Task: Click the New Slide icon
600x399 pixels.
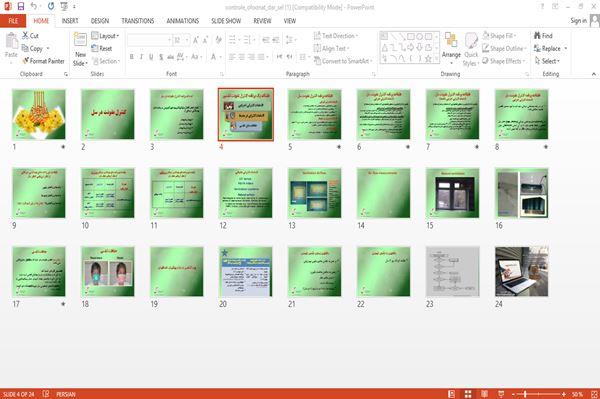Action: pos(80,40)
